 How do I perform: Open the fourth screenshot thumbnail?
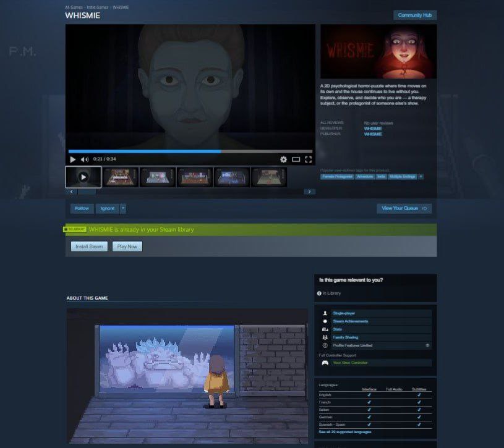click(195, 177)
